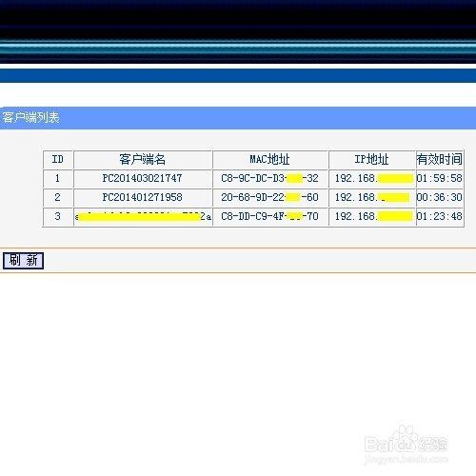Click lease time 01:59:58
The width and height of the screenshot is (476, 476).
440,178
